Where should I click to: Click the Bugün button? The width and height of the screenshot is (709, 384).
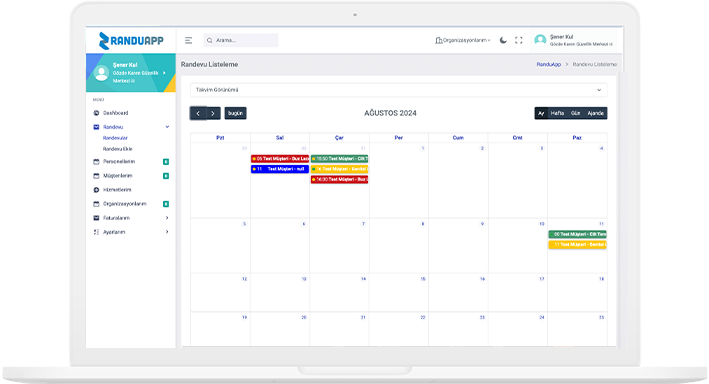(x=236, y=113)
